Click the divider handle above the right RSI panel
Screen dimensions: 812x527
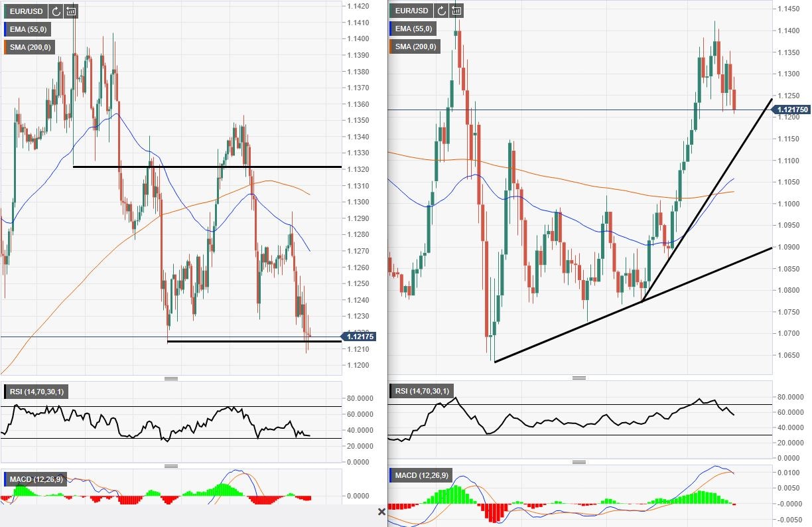tap(579, 378)
